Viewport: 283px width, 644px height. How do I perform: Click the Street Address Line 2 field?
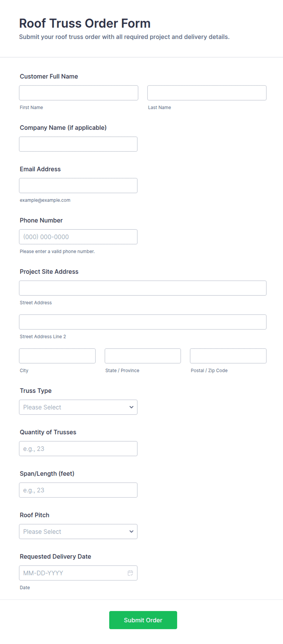(143, 322)
